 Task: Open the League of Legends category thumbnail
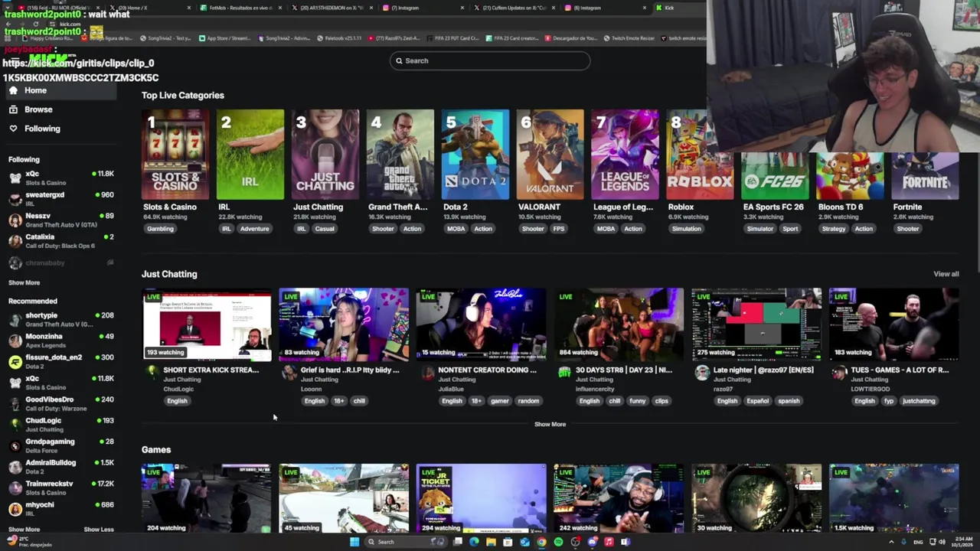click(x=625, y=155)
